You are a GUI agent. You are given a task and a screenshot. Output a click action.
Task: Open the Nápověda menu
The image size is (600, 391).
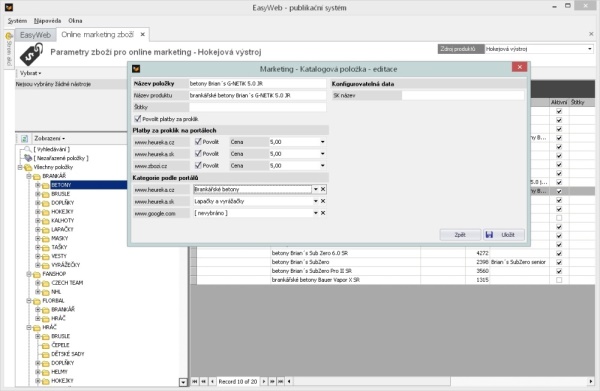pyautogui.click(x=47, y=21)
